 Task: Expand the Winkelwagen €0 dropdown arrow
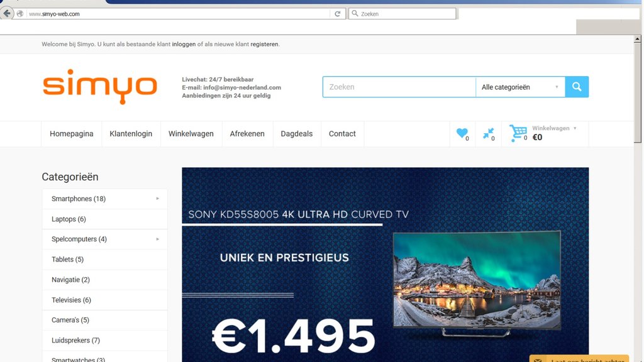click(x=575, y=128)
